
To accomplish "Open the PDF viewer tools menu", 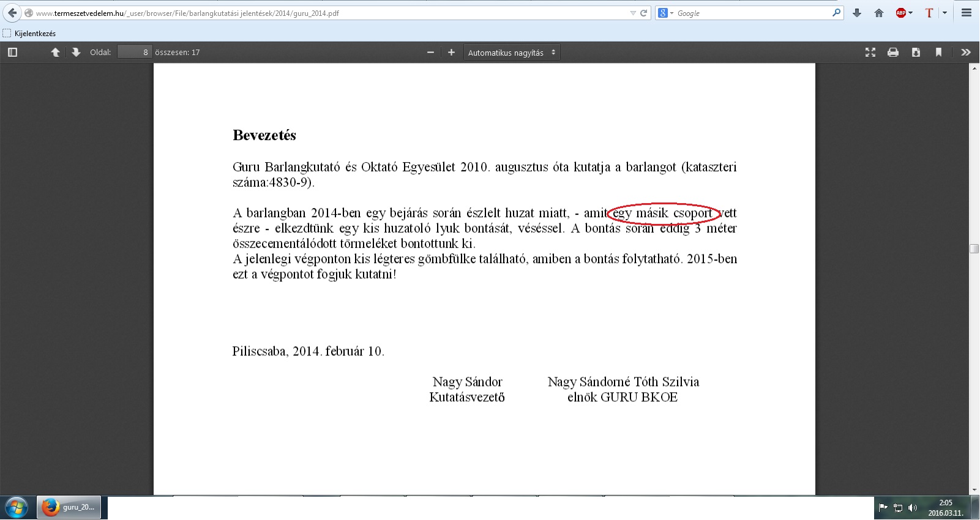I will coord(966,53).
